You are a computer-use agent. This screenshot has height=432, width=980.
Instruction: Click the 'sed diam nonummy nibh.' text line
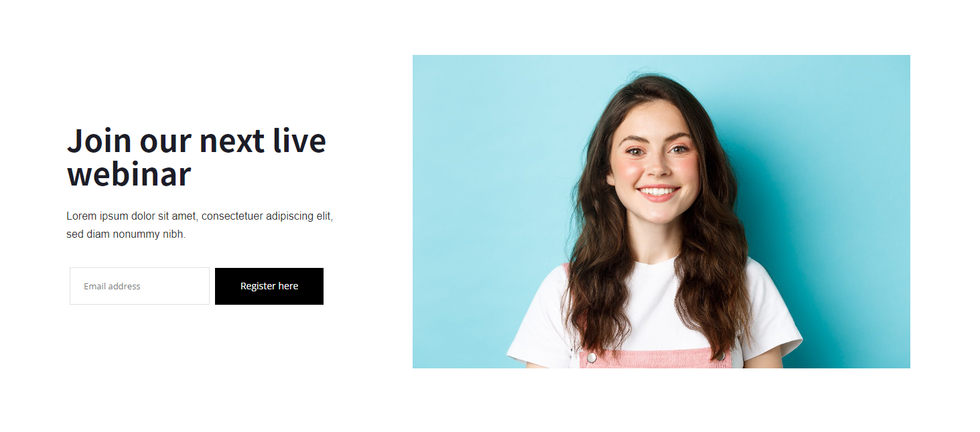(126, 234)
